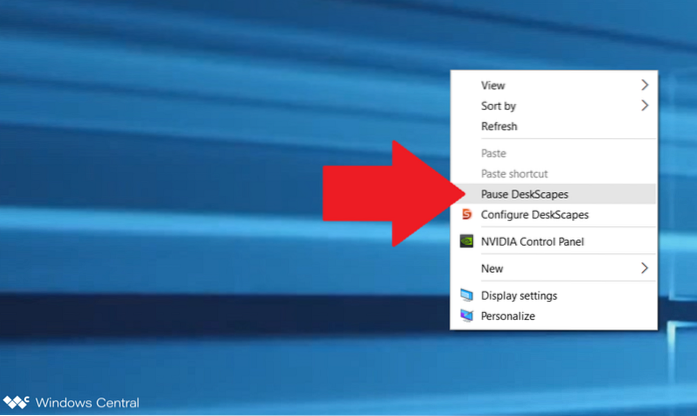Expand the New submenu arrow

(644, 268)
